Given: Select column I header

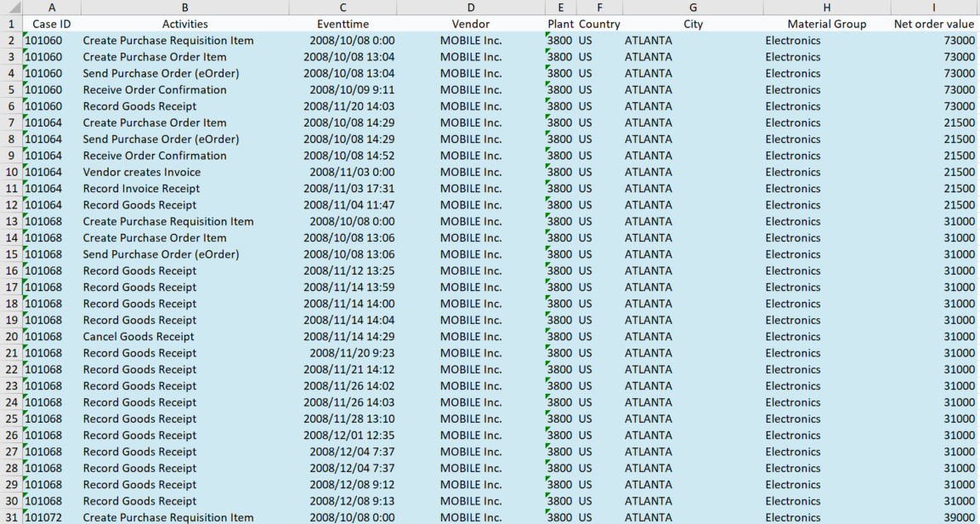Looking at the screenshot, I should coord(935,8).
